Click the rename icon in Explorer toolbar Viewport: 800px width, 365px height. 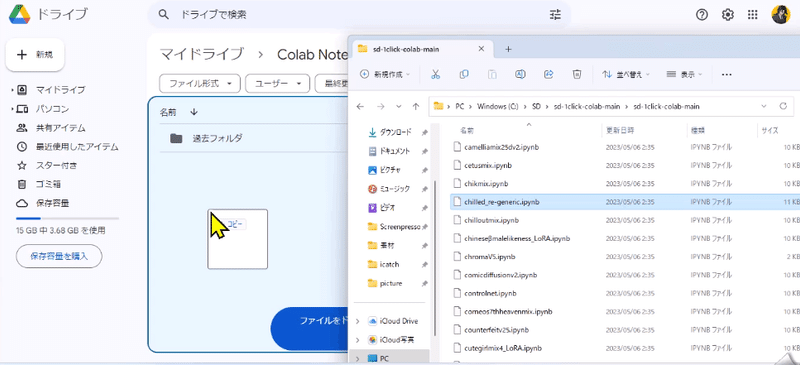point(520,75)
